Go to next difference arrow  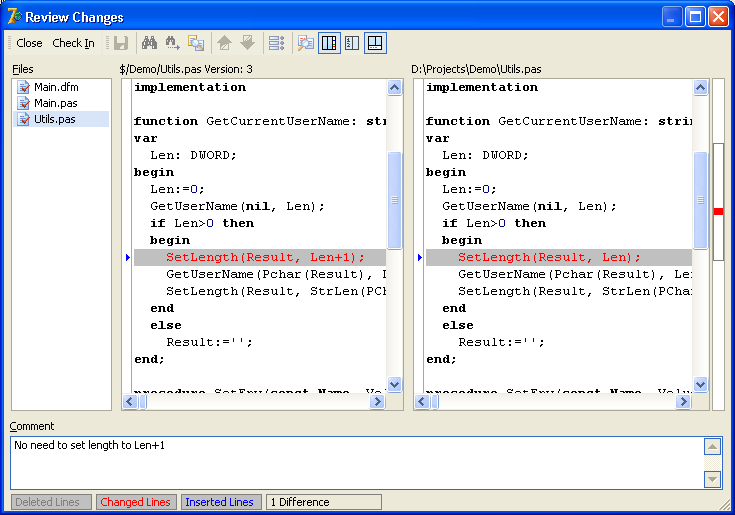(247, 43)
